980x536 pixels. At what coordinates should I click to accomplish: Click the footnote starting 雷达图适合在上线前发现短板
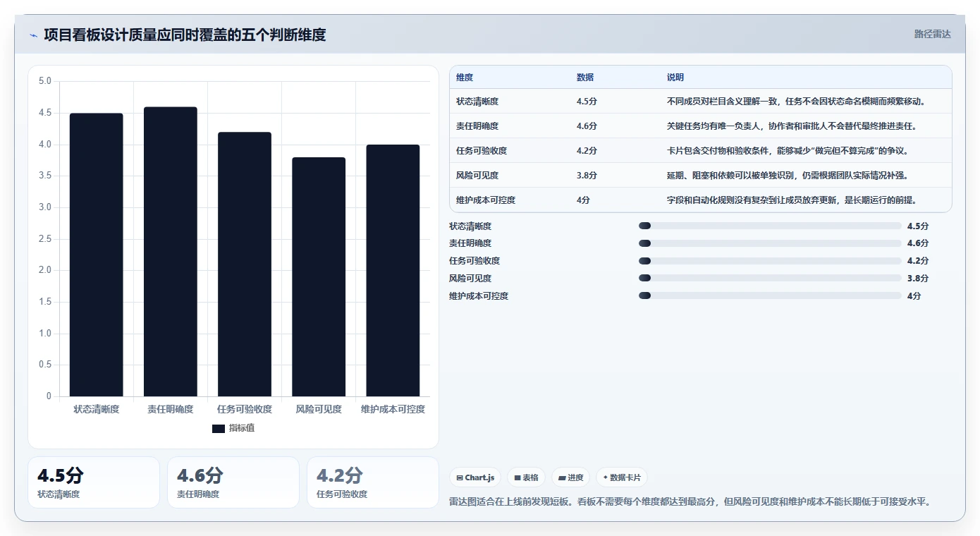[x=691, y=502]
